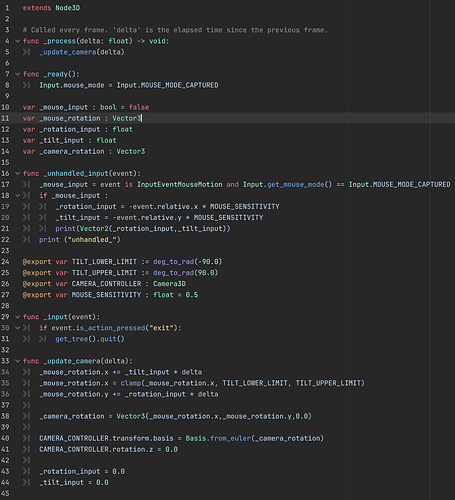Click 'clamp' function on line 35
Image resolution: width=455 pixels, height=500 pixels.
tap(131, 383)
